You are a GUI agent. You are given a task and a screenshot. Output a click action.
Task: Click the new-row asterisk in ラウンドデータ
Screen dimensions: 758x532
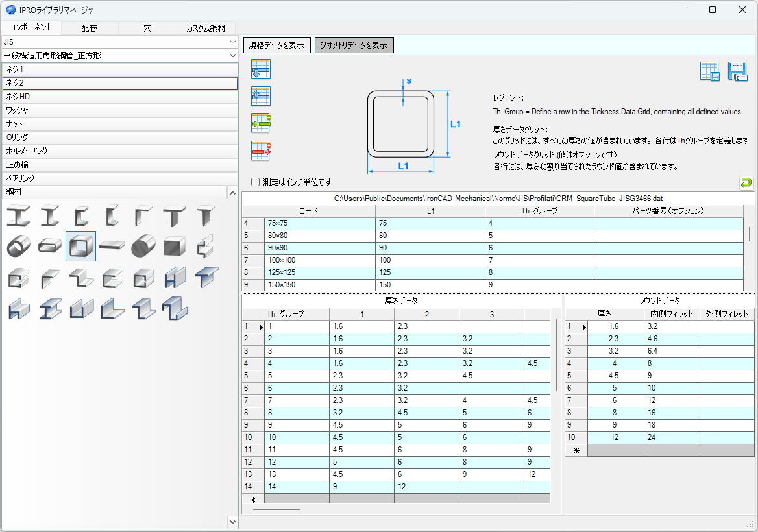(x=576, y=451)
